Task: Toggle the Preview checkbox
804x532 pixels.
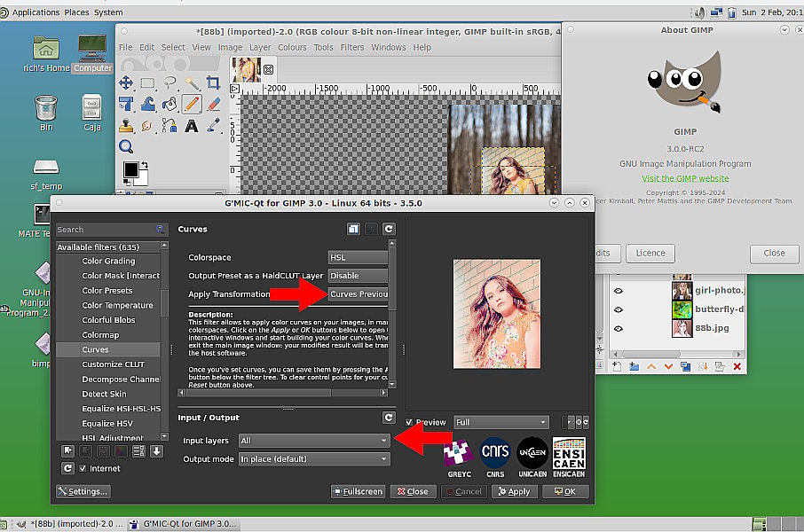Action: point(409,422)
